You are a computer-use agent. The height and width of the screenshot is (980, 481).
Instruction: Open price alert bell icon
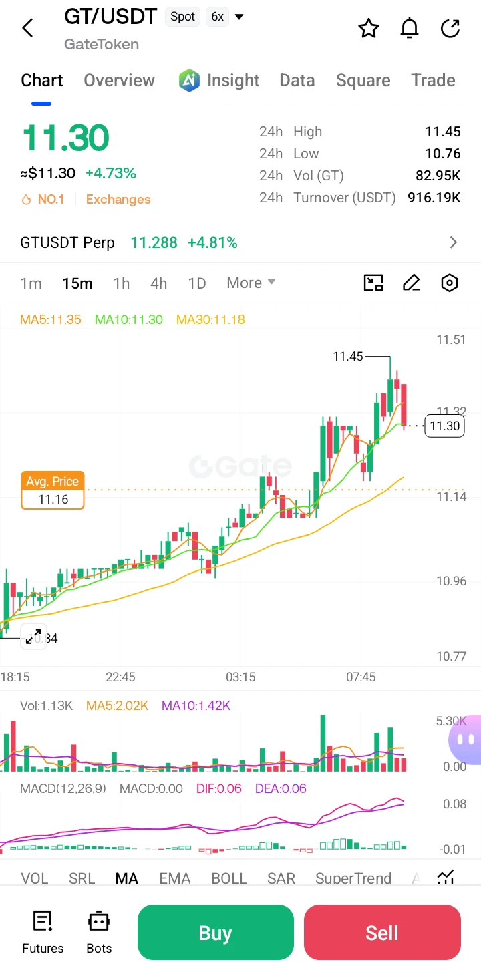(410, 29)
